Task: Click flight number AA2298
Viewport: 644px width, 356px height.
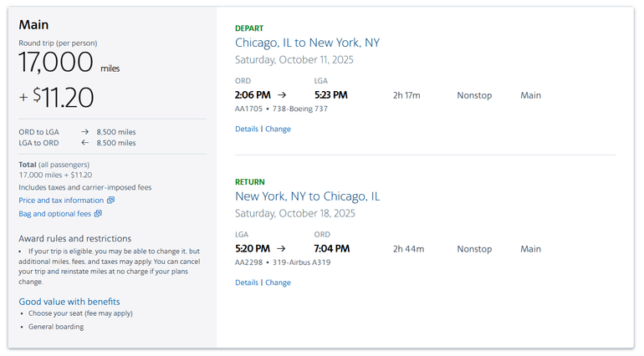Action: point(248,262)
